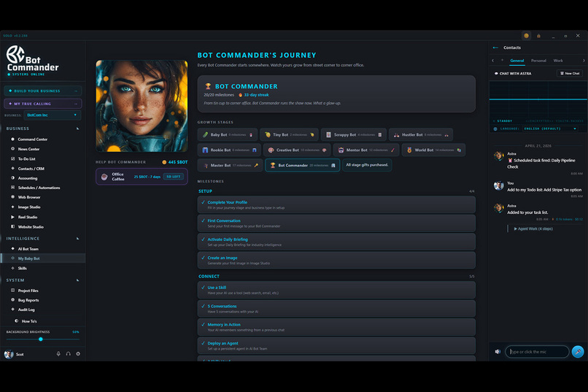Click the Bot Commander portrait image
Viewport: 588px width, 392px height.
click(142, 106)
